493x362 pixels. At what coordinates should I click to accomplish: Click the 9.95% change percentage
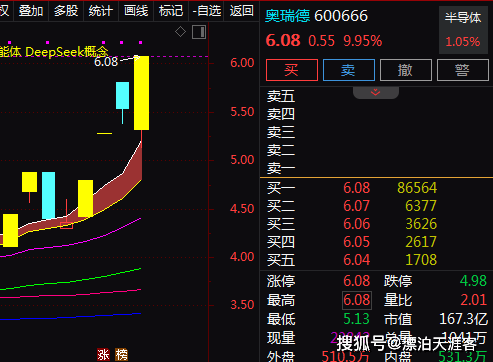(x=363, y=41)
